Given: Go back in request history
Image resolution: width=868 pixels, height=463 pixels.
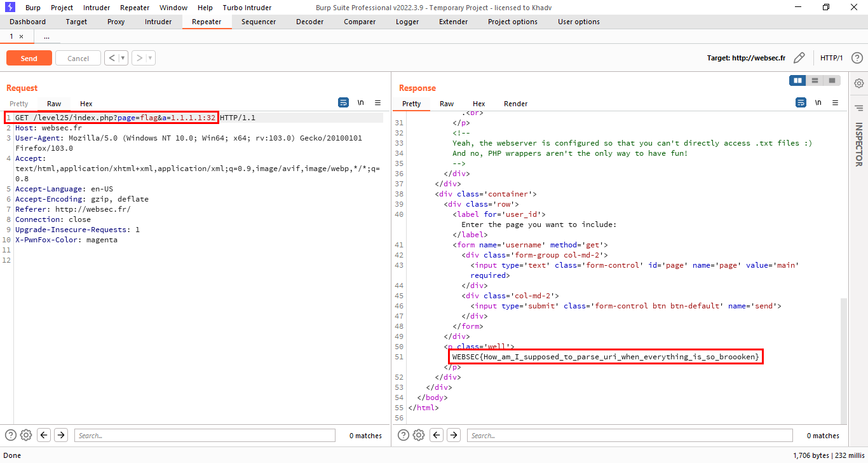Looking at the screenshot, I should [111, 58].
